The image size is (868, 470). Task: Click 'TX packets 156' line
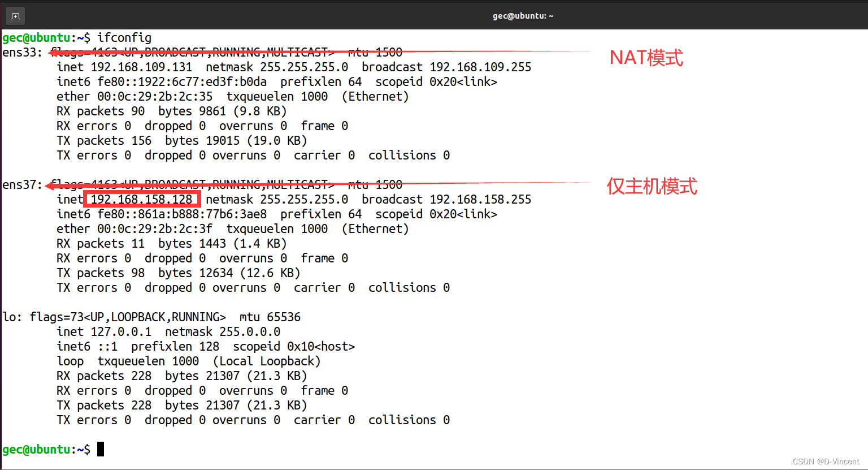(182, 140)
